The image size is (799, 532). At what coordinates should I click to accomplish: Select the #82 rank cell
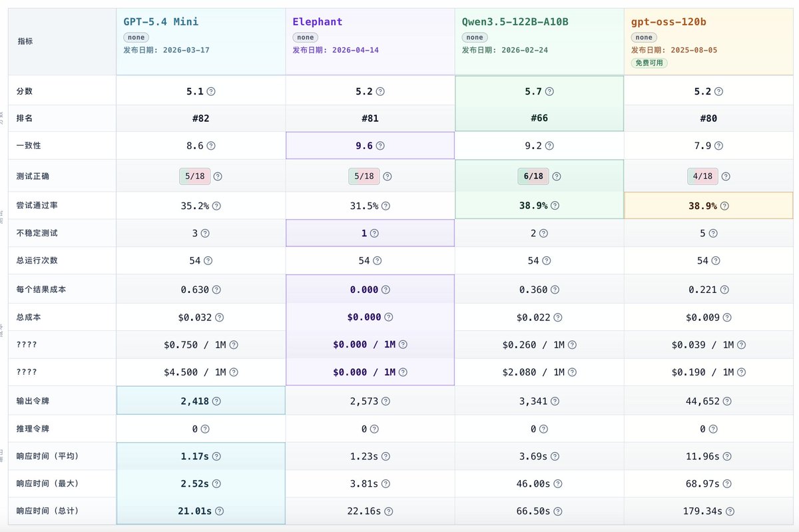[x=200, y=119]
